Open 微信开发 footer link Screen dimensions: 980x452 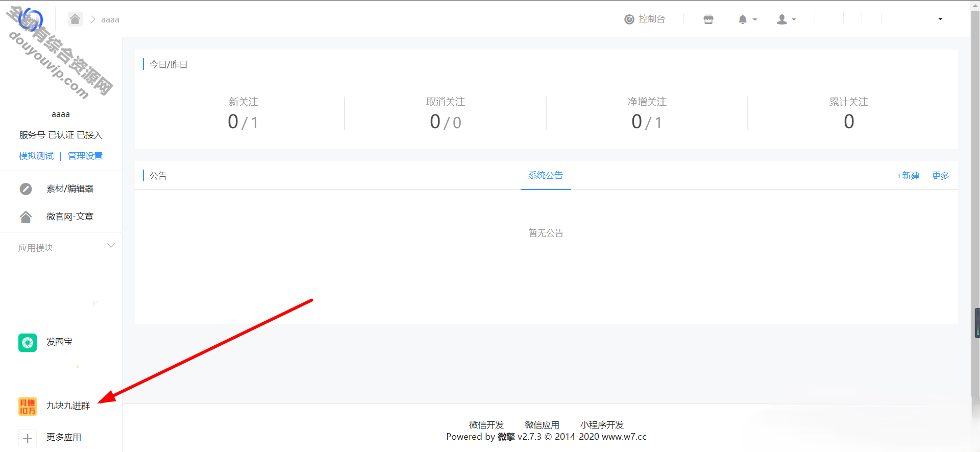[x=486, y=425]
